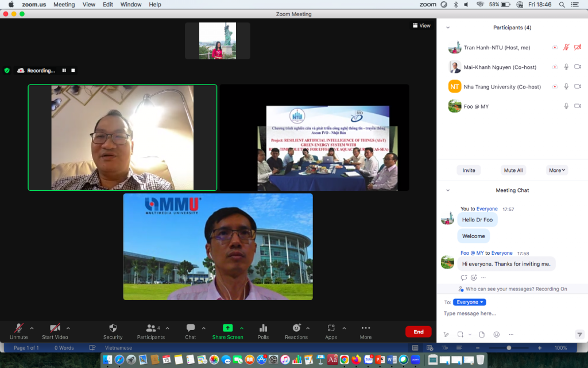Image resolution: width=588 pixels, height=368 pixels.
Task: Open the emoji picker in chat input
Action: point(497,334)
